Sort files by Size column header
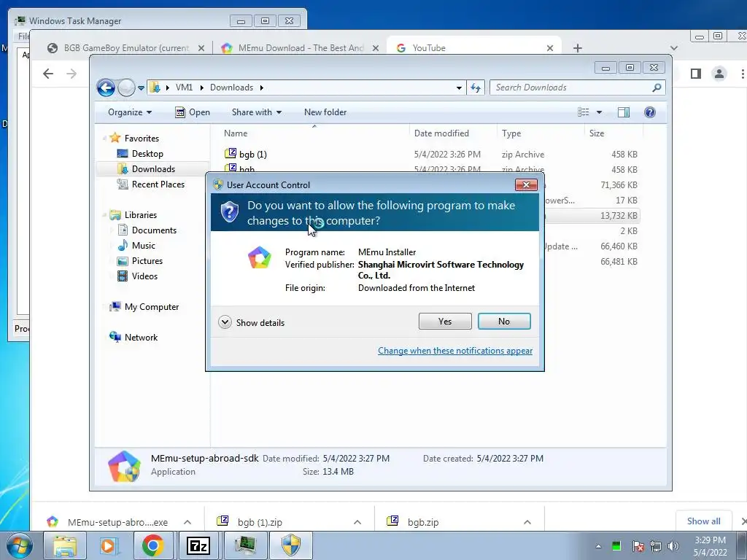 coord(613,133)
